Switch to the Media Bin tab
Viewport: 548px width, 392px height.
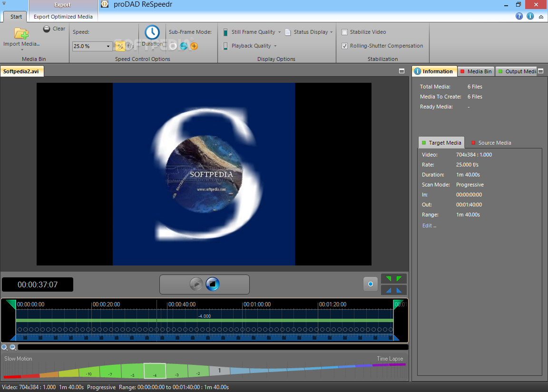coord(476,71)
